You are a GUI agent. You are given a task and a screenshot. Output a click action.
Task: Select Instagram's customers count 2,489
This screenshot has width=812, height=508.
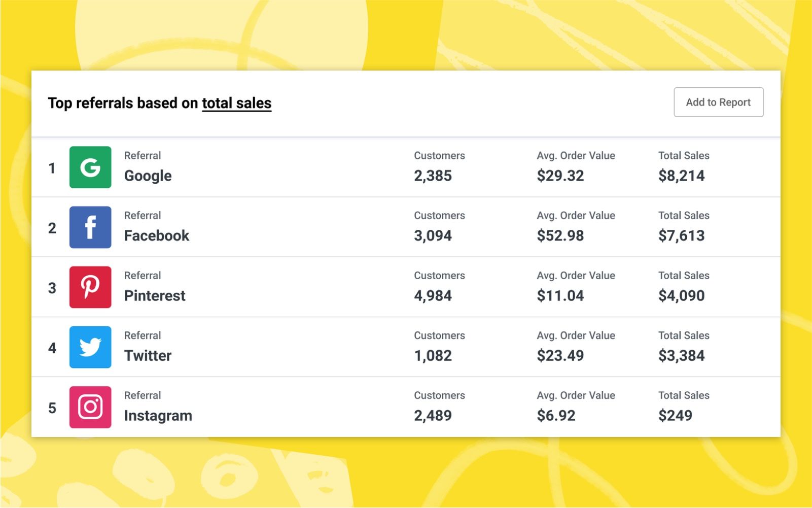[x=433, y=416]
